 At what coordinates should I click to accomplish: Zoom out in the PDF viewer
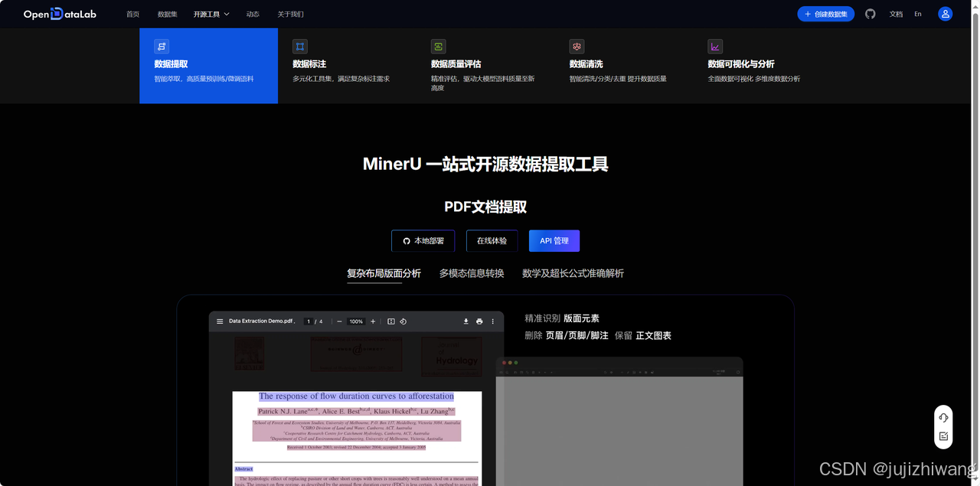click(x=340, y=321)
